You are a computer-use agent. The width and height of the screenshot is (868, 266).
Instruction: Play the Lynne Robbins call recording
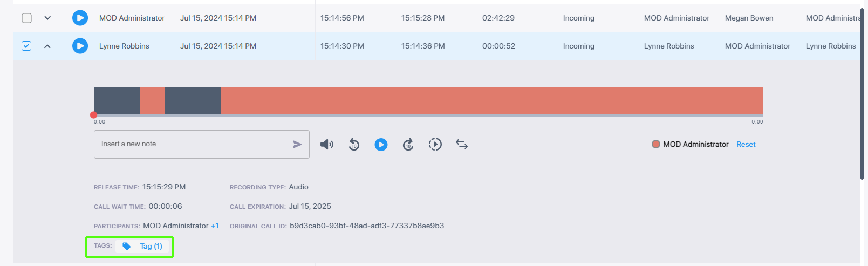80,46
